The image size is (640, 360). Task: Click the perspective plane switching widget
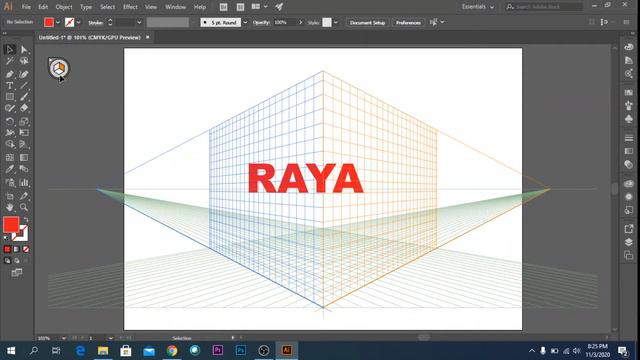click(x=59, y=68)
